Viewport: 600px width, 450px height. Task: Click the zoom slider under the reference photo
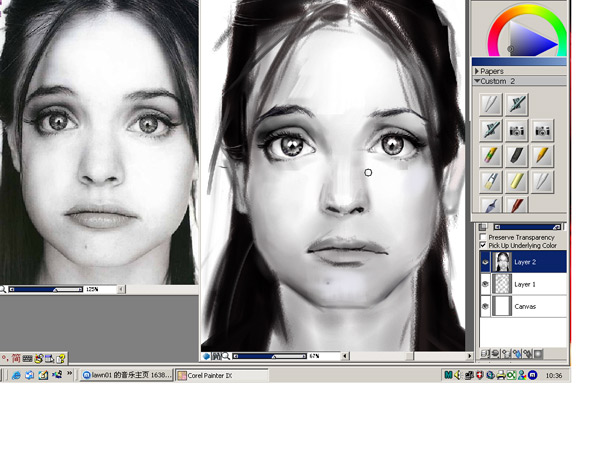(46, 290)
